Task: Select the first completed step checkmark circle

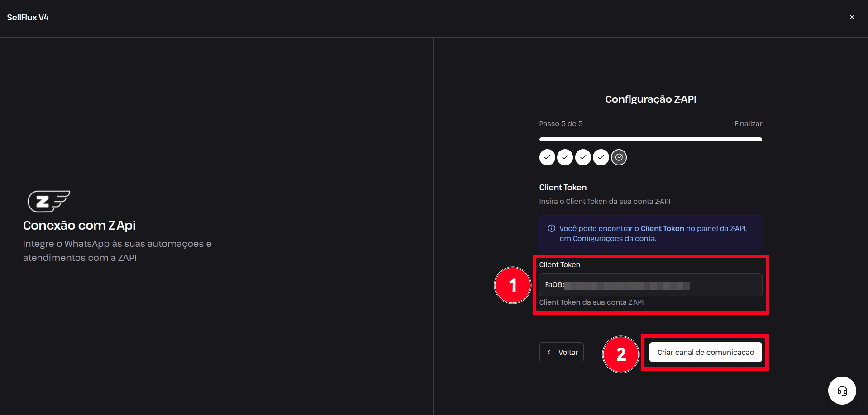Action: 547,157
